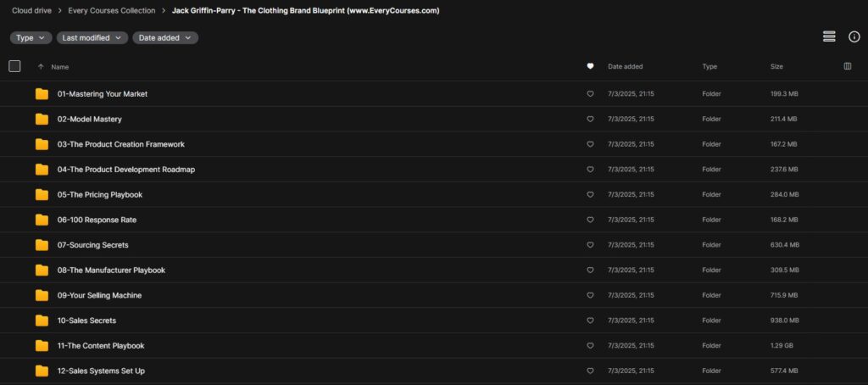
Task: Click the 03-The Product Creation Framework folder icon
Action: 42,144
